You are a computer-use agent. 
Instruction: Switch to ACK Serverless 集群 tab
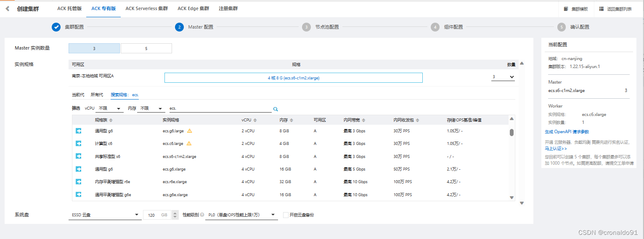pyautogui.click(x=147, y=8)
